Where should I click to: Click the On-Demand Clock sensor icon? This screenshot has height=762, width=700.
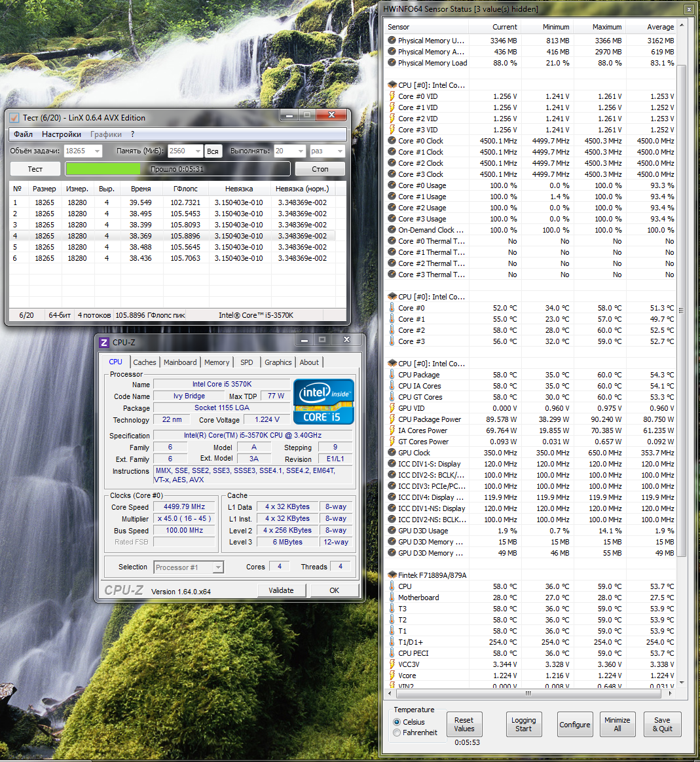(x=392, y=230)
